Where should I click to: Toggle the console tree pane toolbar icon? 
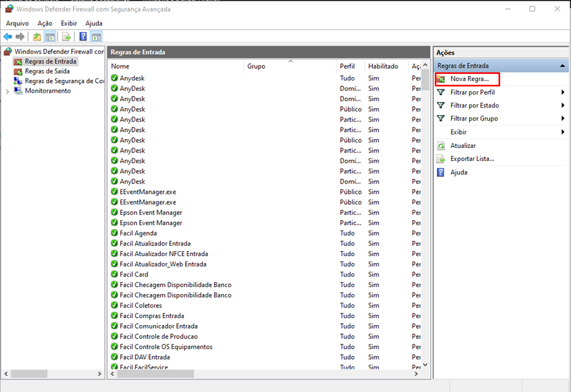coord(50,36)
